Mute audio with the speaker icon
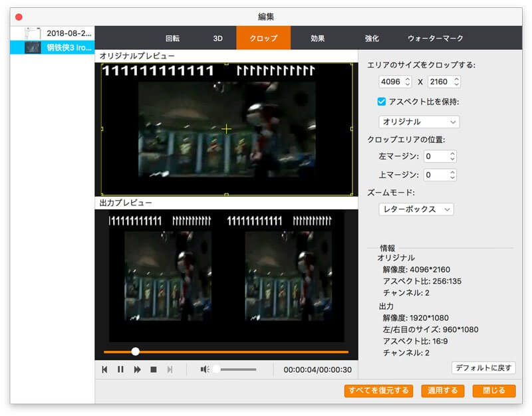Viewport: 532px width, 416px height. [x=205, y=369]
